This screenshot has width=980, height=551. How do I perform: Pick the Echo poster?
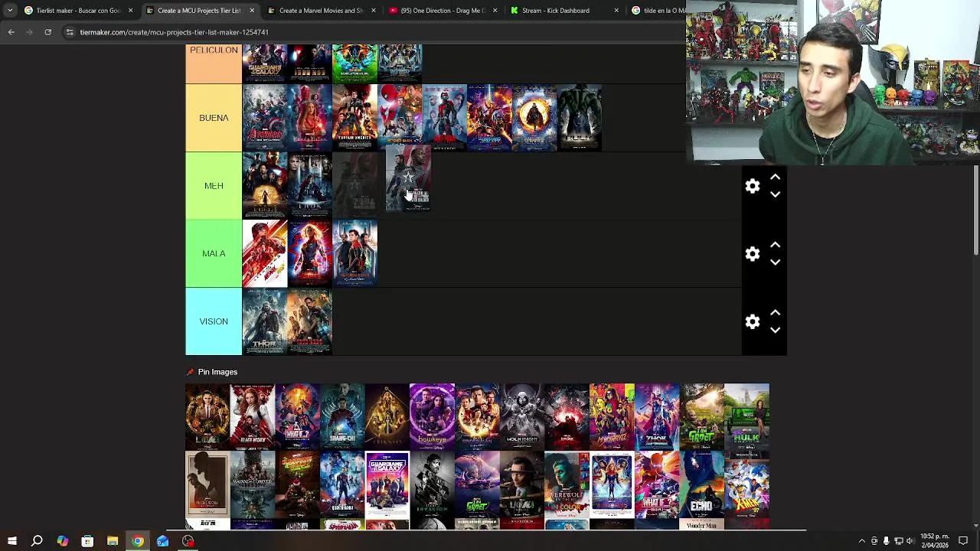[x=702, y=484]
